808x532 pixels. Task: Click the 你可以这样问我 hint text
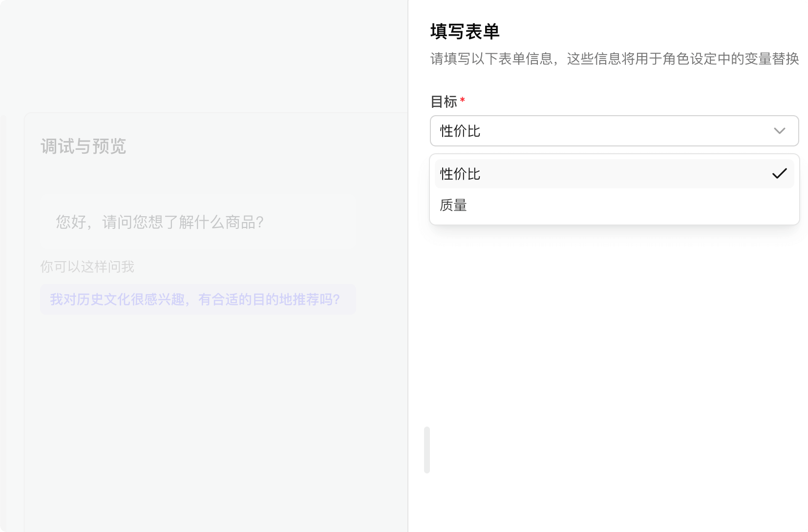(87, 266)
